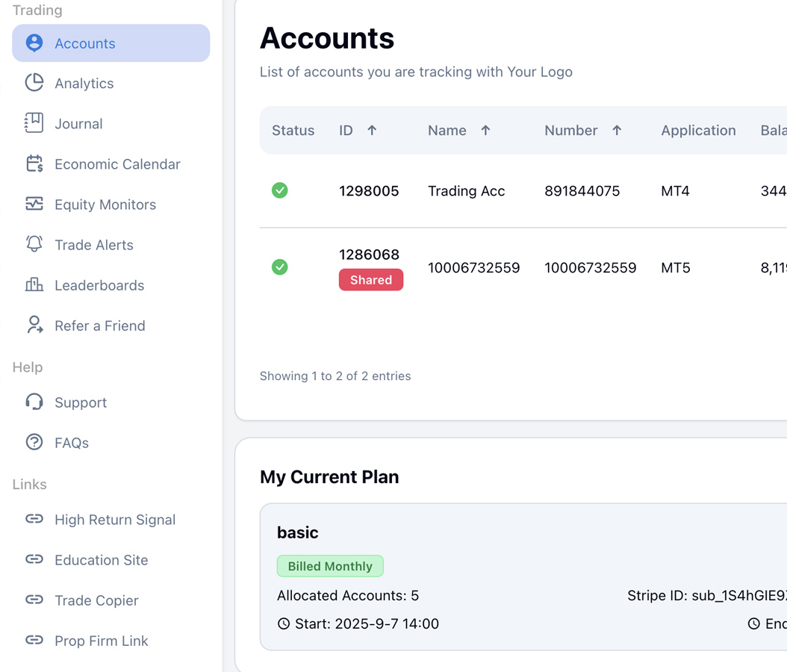
Task: Sort accounts by Number column arrow
Action: click(x=617, y=130)
